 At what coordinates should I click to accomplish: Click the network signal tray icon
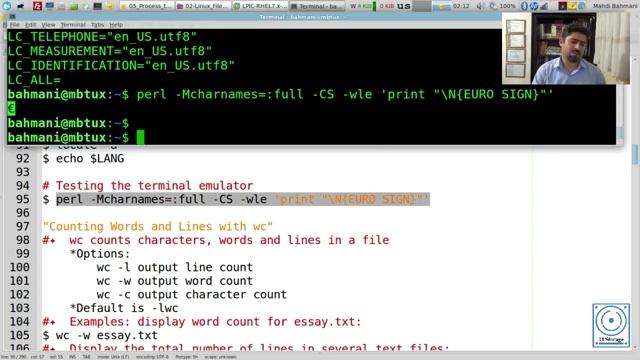tap(544, 6)
